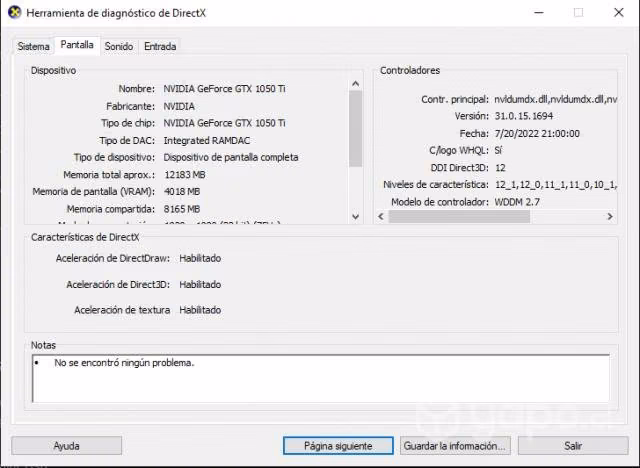The width and height of the screenshot is (640, 468).
Task: Click Habilitado next to Aceleración de textura
Action: coord(200,310)
